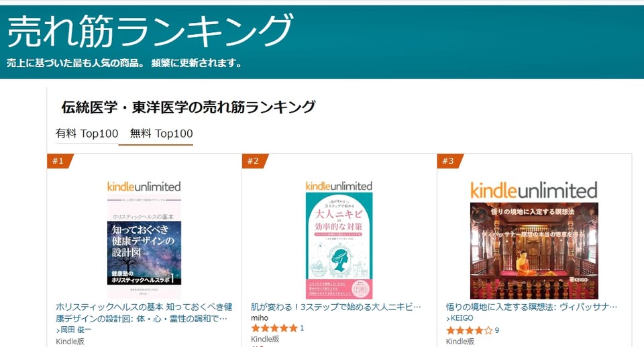Open author link 岡田 俊一
Screen dimensions: 644x347
[74, 330]
